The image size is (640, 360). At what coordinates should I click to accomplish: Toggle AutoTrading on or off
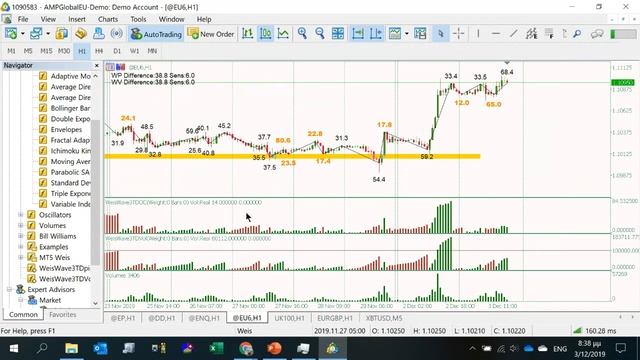[156, 34]
